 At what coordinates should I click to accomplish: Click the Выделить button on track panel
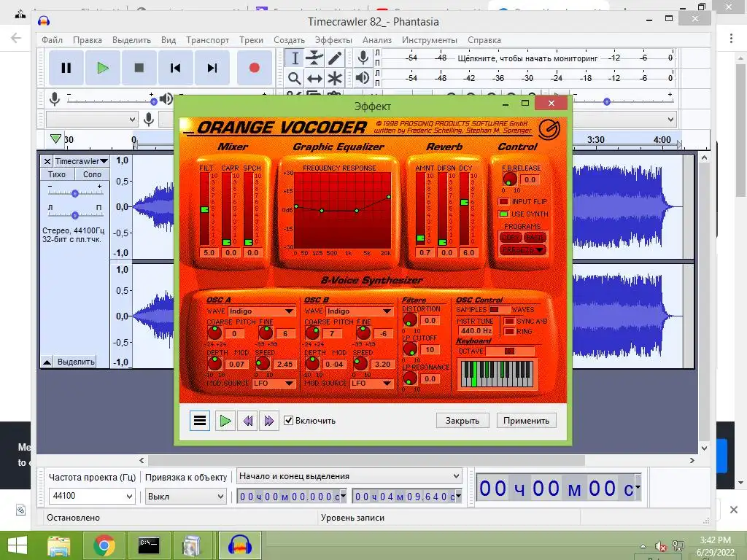[x=76, y=362]
